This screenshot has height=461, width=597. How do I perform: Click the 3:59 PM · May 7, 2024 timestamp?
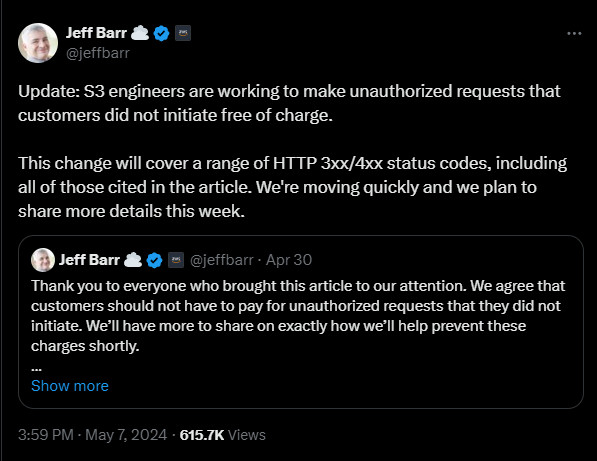tap(93, 435)
